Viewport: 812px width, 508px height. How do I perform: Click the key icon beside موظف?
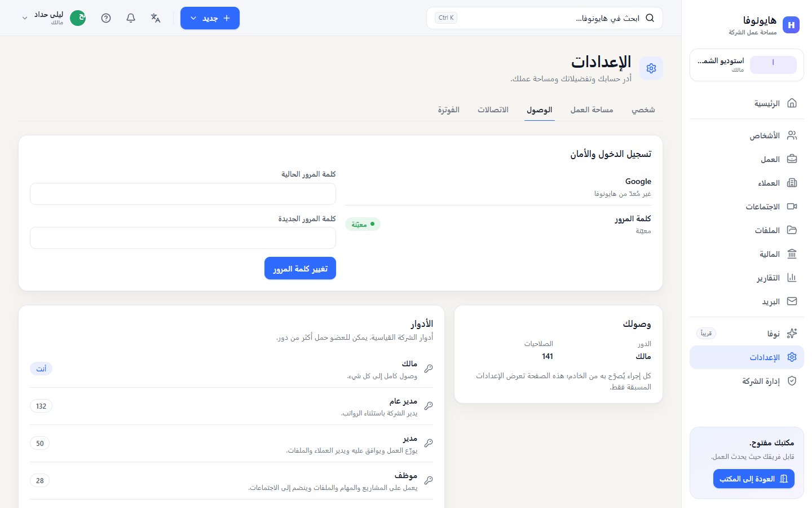(429, 480)
